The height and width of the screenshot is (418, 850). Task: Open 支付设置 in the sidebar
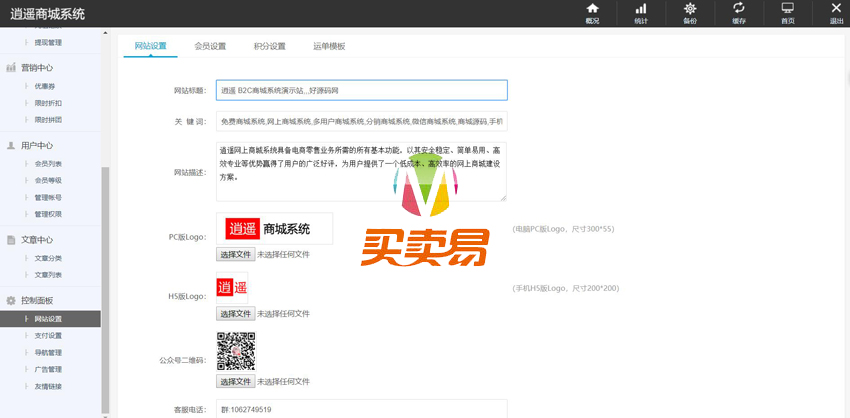[48, 336]
